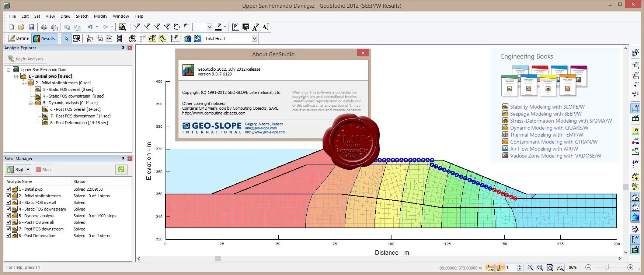The height and width of the screenshot is (275, 644).
Task: Pin the Analysis Explorer panel
Action: tap(123, 48)
